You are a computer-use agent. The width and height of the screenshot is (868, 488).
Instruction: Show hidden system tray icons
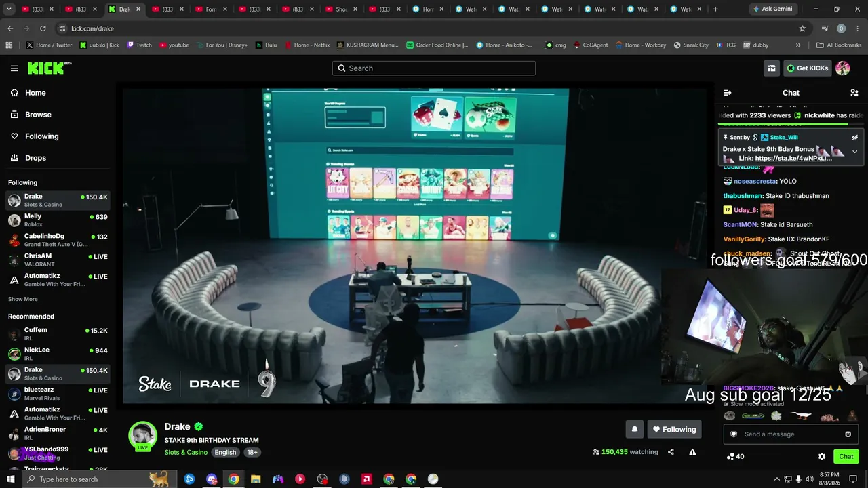pos(776,479)
